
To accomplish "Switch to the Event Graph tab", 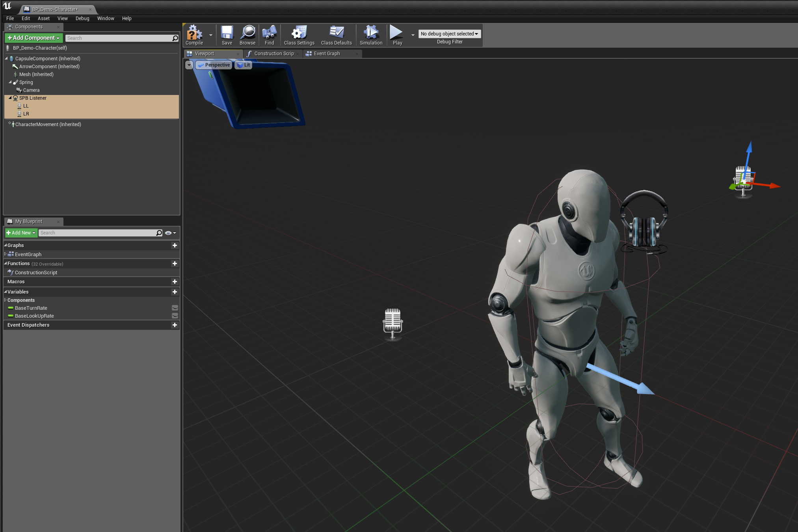I will pyautogui.click(x=327, y=54).
